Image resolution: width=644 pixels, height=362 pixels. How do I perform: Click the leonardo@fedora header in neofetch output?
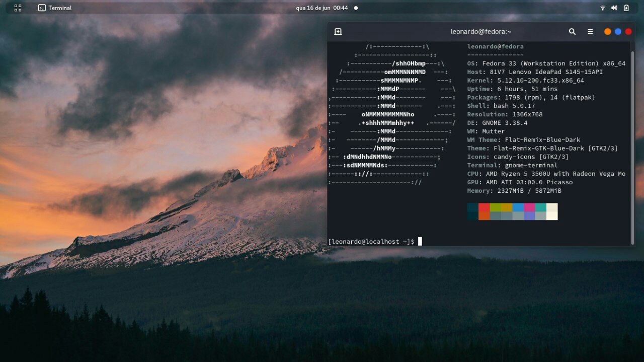(495, 47)
